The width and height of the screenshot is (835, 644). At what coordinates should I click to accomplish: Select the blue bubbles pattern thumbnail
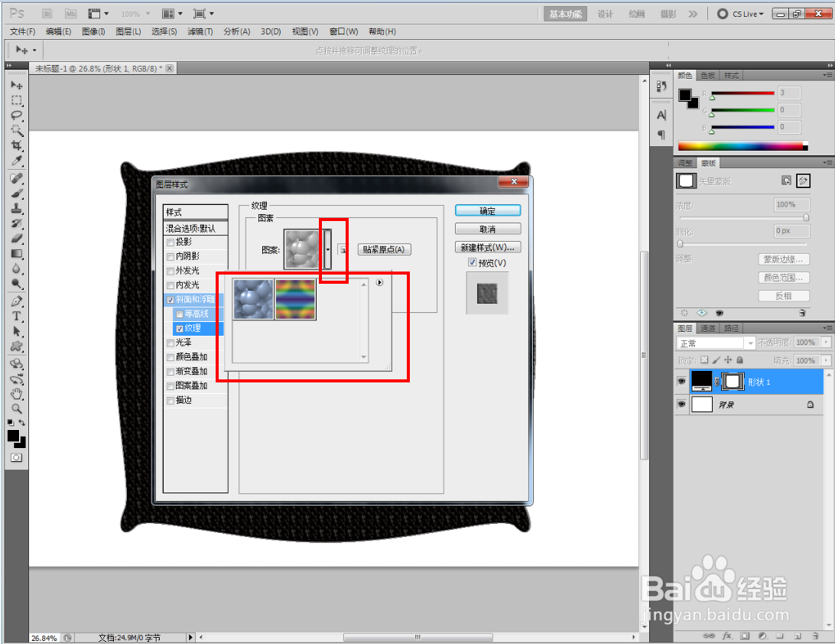[x=254, y=299]
